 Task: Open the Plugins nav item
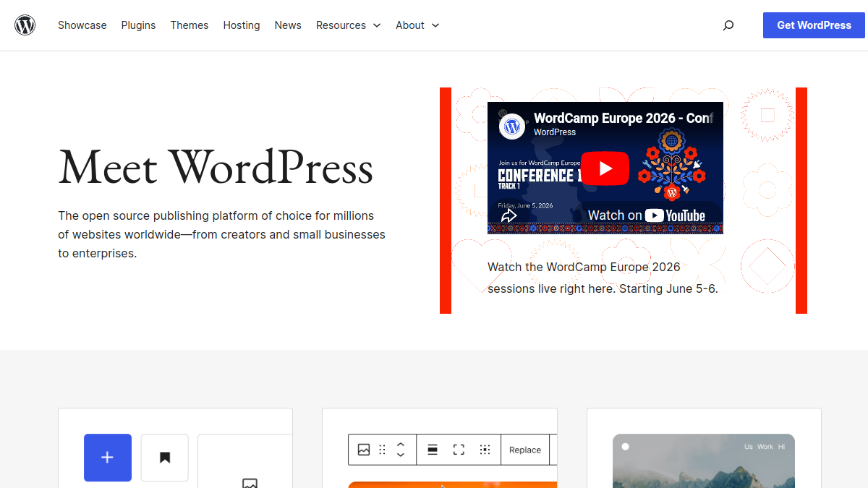(139, 25)
